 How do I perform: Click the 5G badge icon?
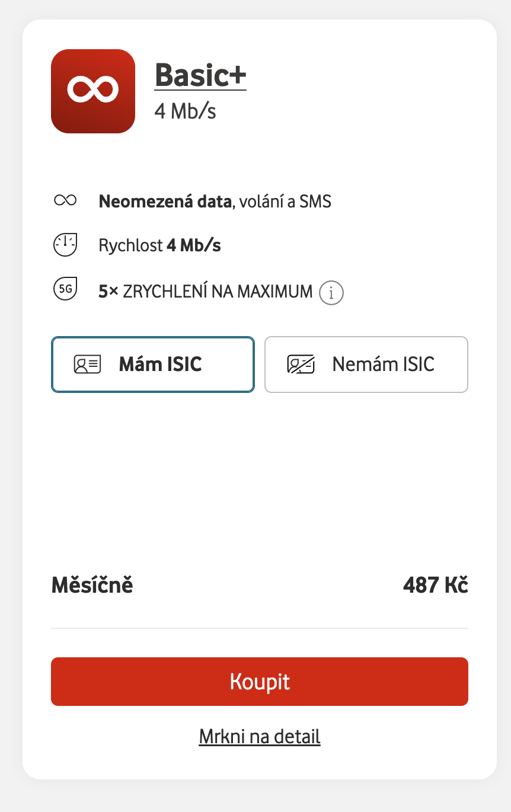[65, 290]
